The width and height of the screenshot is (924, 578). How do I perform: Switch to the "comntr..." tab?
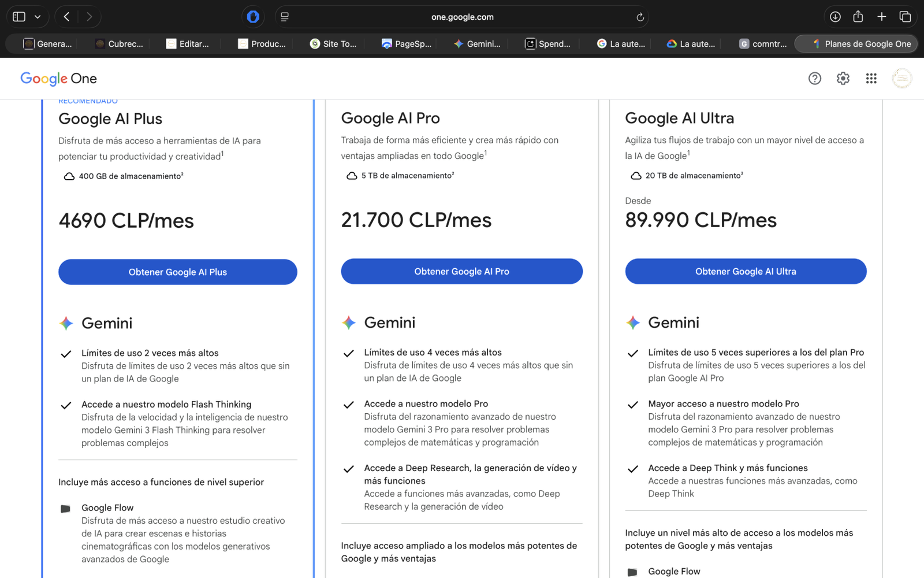pyautogui.click(x=763, y=43)
